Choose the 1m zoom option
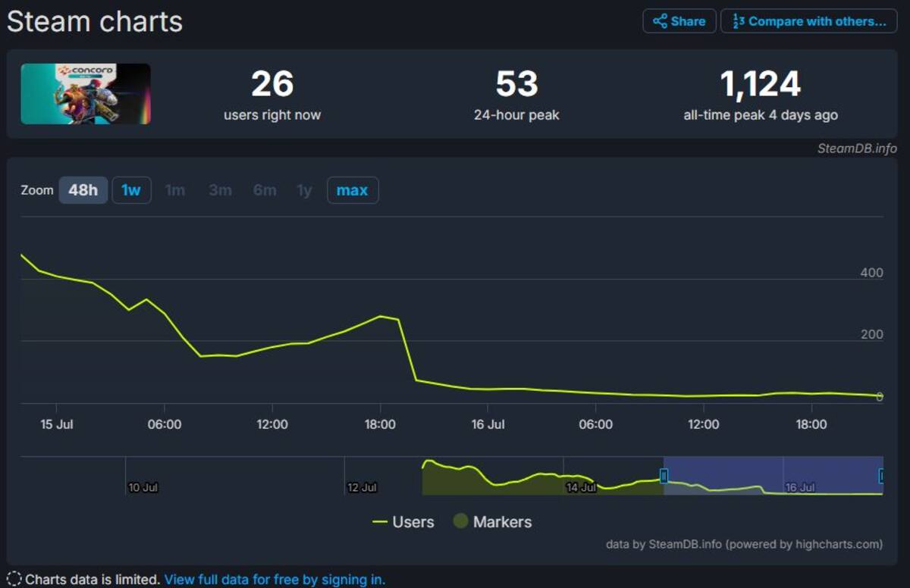 (175, 190)
